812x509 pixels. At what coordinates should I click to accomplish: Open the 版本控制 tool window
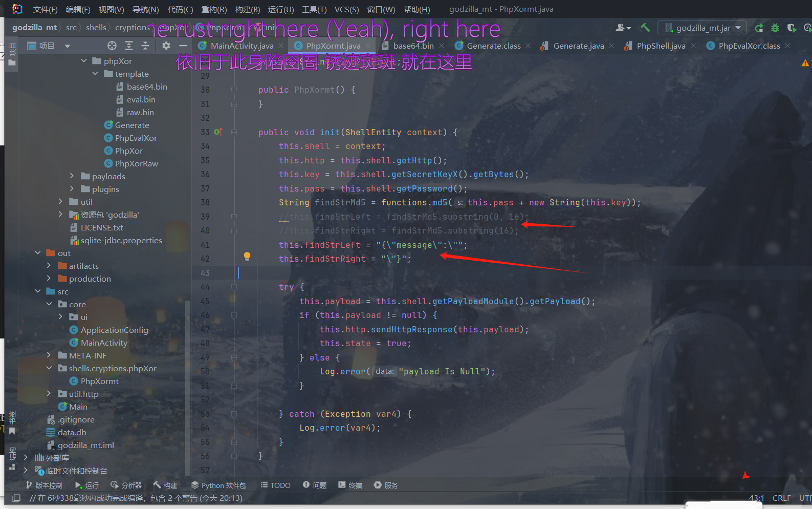44,485
